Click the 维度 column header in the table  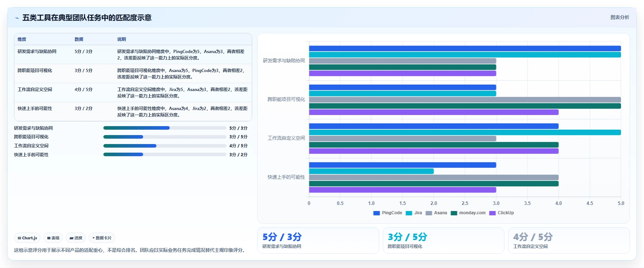[22, 39]
